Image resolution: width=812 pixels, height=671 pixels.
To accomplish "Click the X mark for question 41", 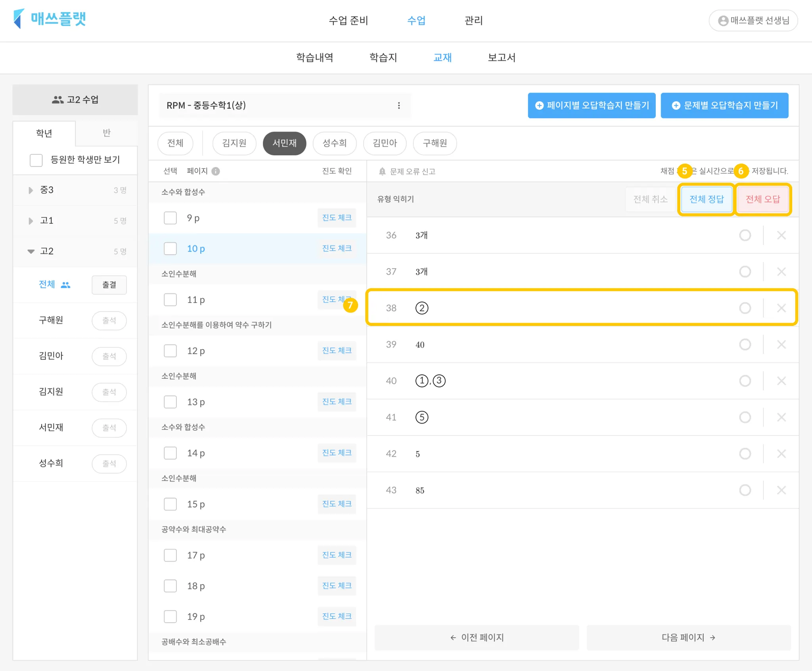I will point(781,417).
